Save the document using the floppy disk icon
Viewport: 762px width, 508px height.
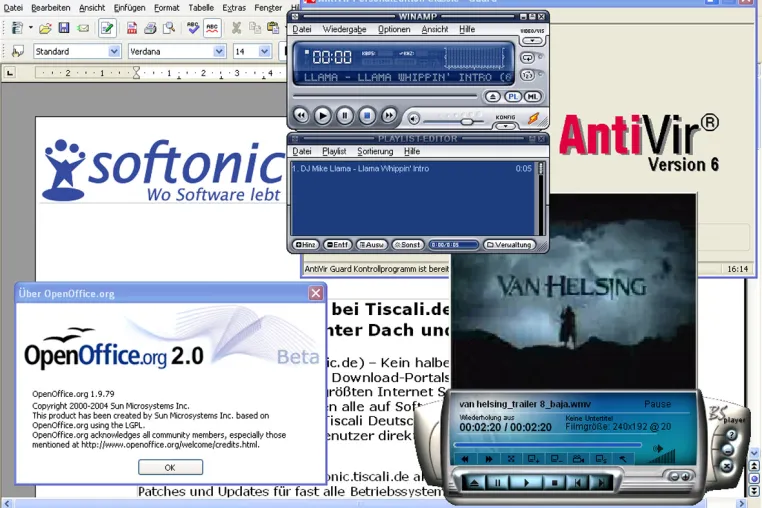pyautogui.click(x=64, y=28)
